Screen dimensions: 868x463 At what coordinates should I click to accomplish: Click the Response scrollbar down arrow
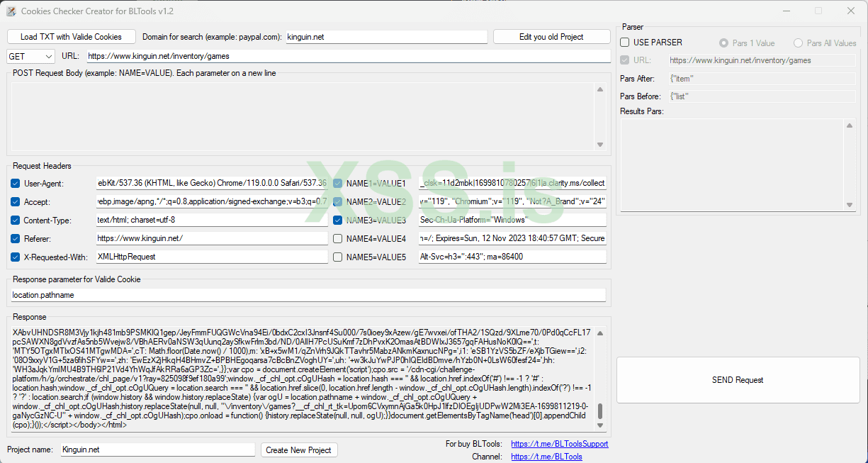(x=600, y=425)
